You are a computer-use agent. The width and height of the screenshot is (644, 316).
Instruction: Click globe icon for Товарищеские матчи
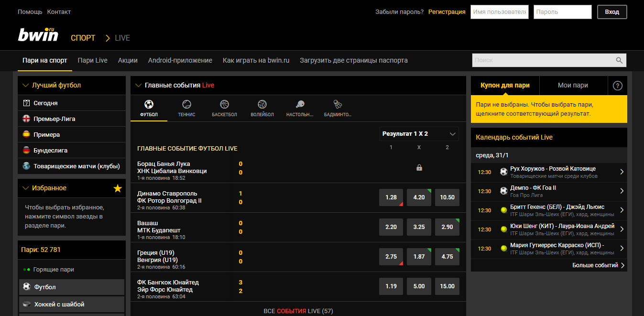(26, 166)
